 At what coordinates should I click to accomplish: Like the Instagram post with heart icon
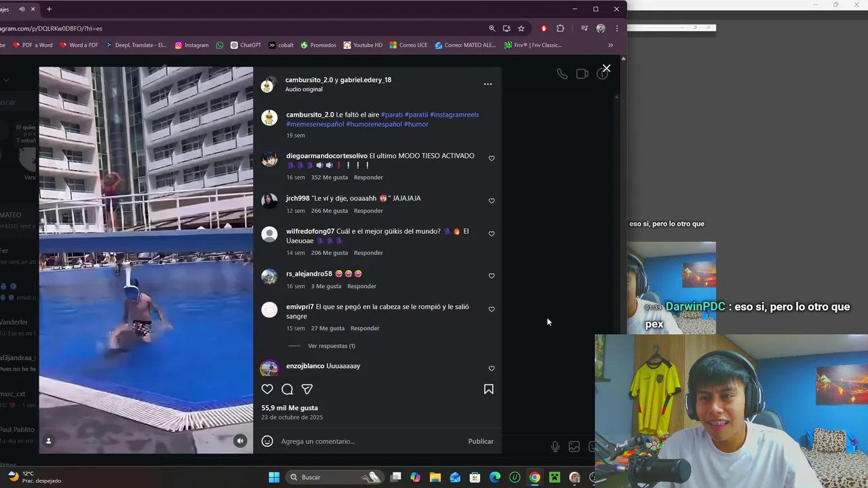[267, 389]
